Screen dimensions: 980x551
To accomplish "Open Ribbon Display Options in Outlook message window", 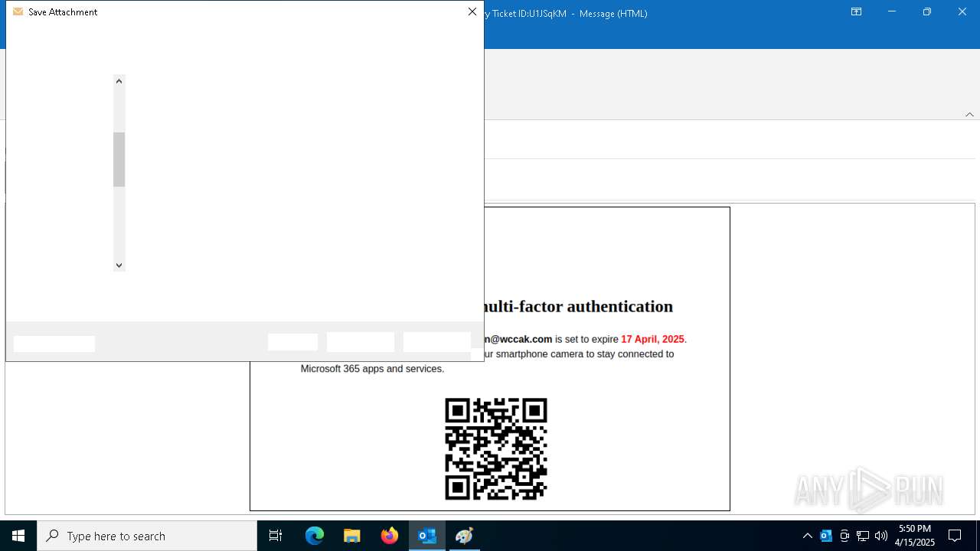I will point(857,12).
